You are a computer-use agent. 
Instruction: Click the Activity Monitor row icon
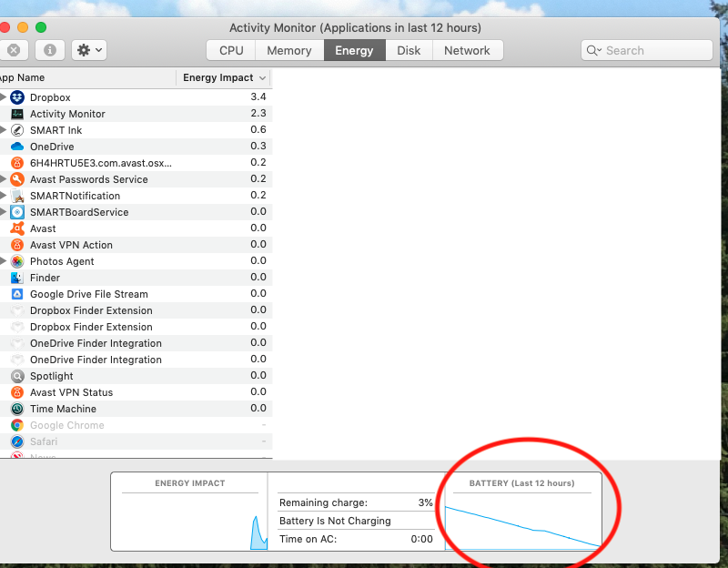[x=17, y=114]
